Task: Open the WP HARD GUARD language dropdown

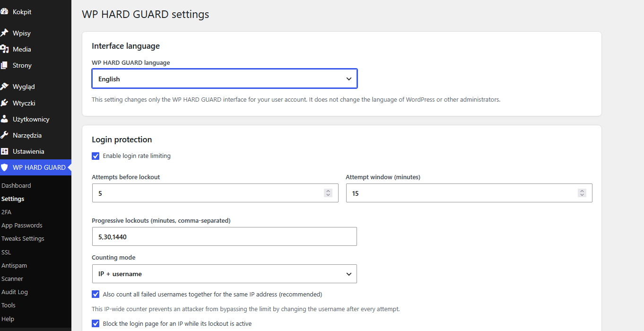Action: pyautogui.click(x=225, y=79)
